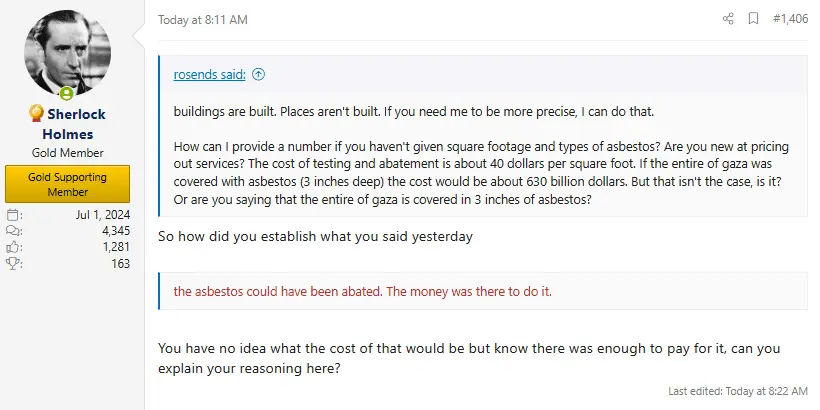
Task: Click the 1,281 reaction score value
Action: [114, 247]
